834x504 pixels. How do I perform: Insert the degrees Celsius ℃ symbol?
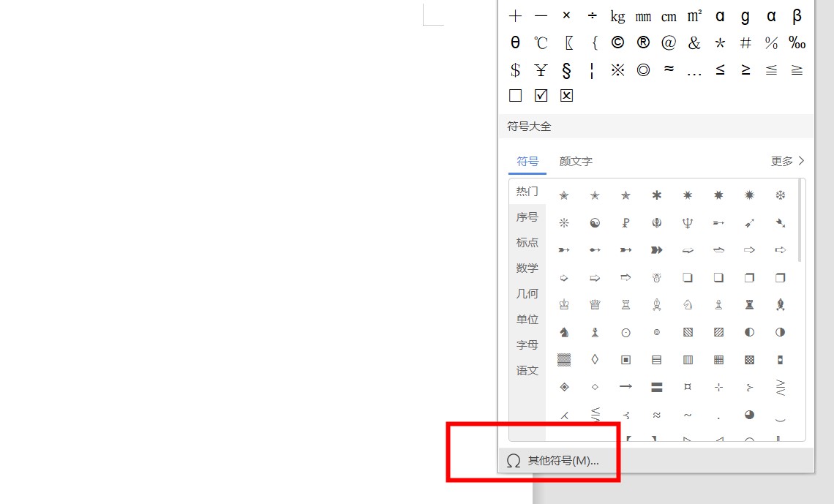[541, 43]
